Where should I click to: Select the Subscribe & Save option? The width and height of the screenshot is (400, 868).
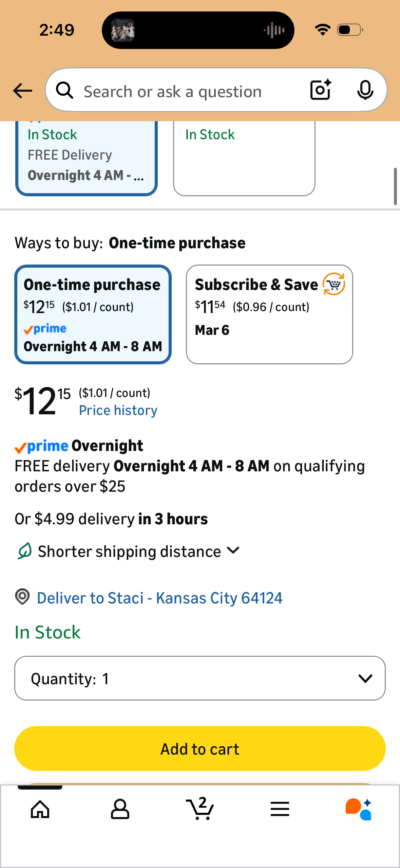[269, 314]
